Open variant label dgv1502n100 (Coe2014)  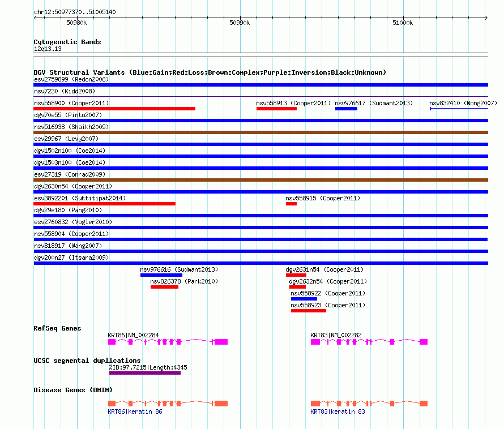pos(70,151)
